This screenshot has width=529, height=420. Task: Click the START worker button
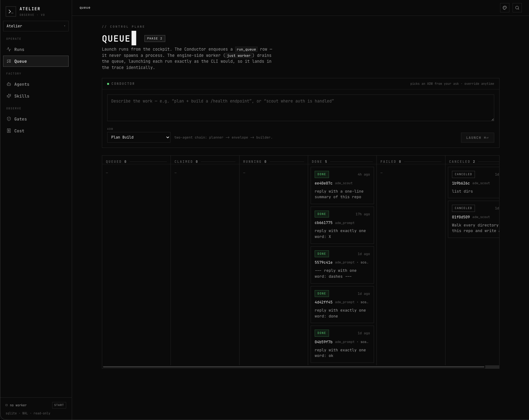59,405
